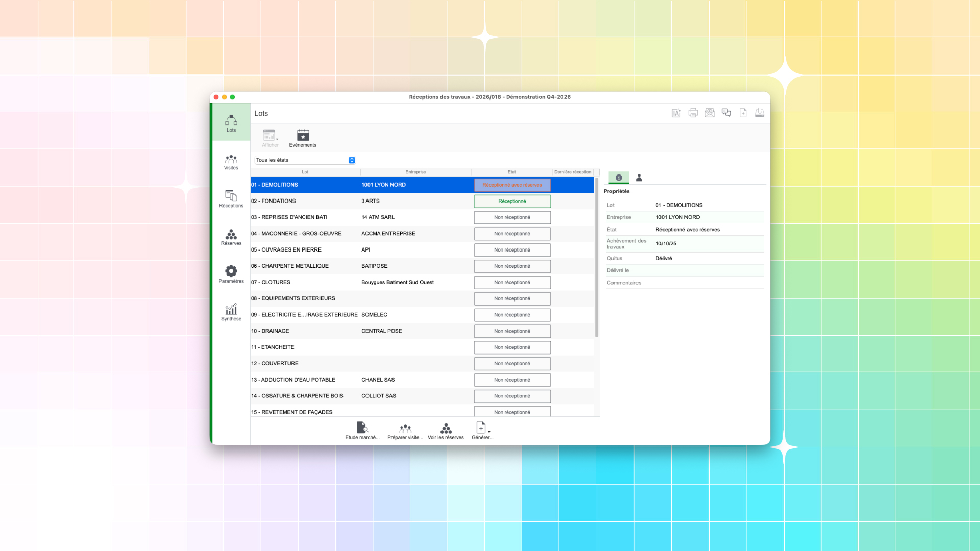Open the Tous les états dropdown
The height and width of the screenshot is (551, 980).
click(305, 160)
